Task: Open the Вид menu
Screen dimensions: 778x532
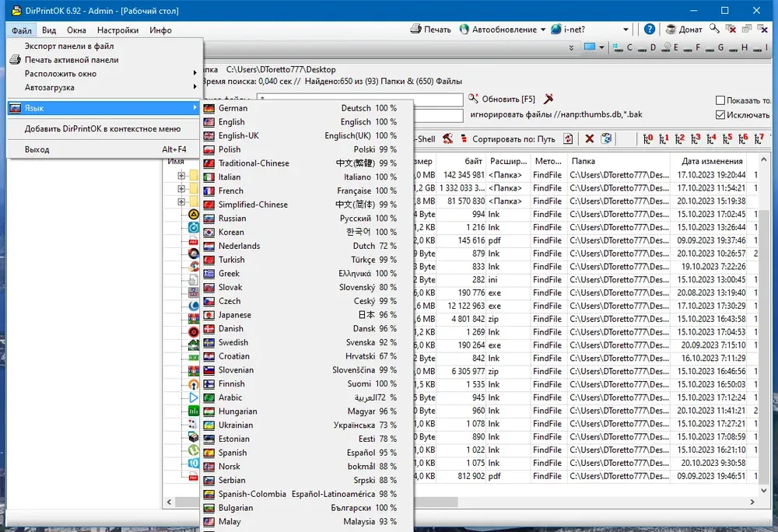Action: (x=48, y=30)
